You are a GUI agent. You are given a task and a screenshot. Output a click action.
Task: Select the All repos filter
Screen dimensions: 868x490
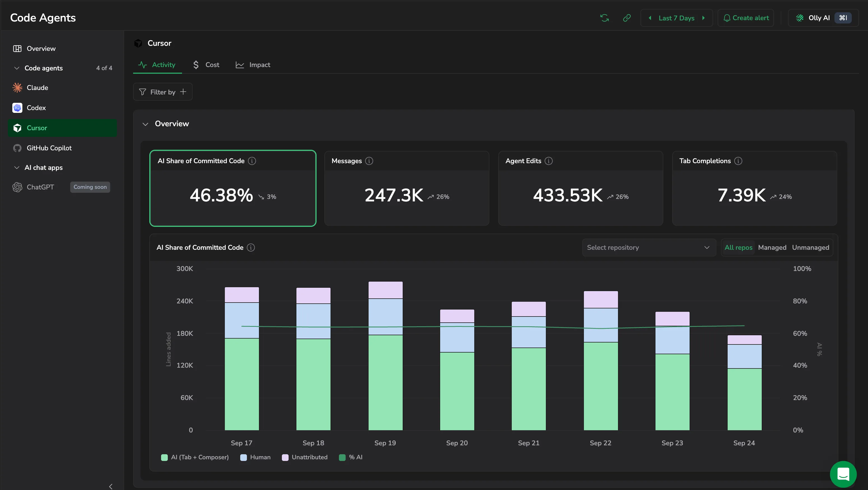click(738, 247)
